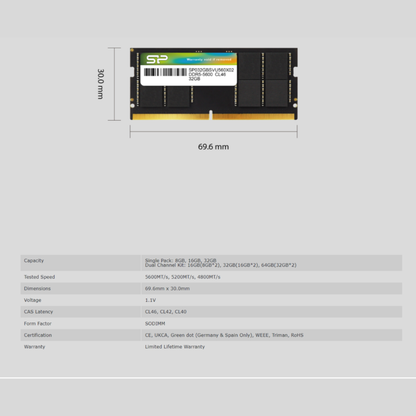Click the 'Dimensions' row label
Viewport: 416px width, 416px height.
(37, 288)
